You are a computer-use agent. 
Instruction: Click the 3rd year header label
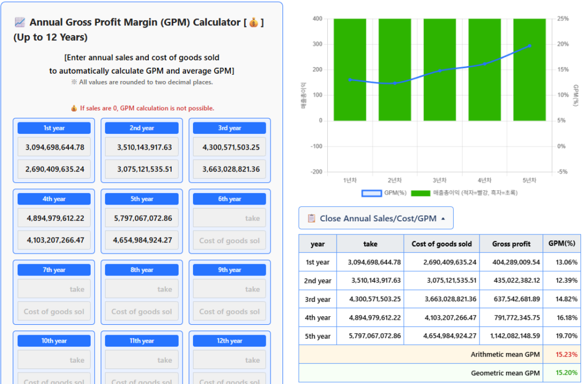pos(229,128)
